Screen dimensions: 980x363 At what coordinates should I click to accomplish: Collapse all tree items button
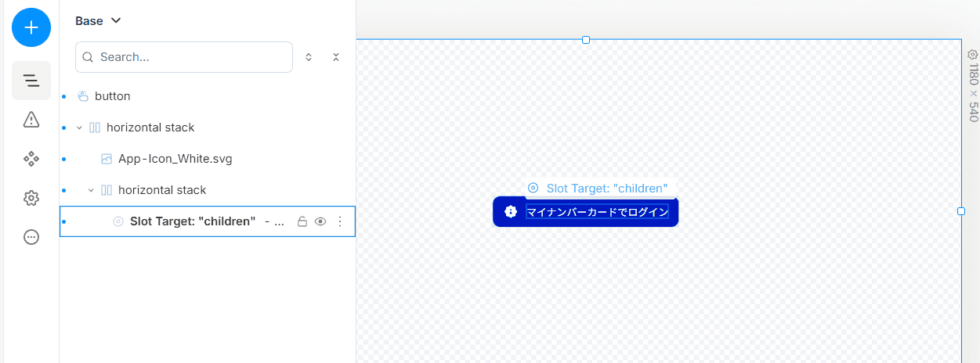336,57
